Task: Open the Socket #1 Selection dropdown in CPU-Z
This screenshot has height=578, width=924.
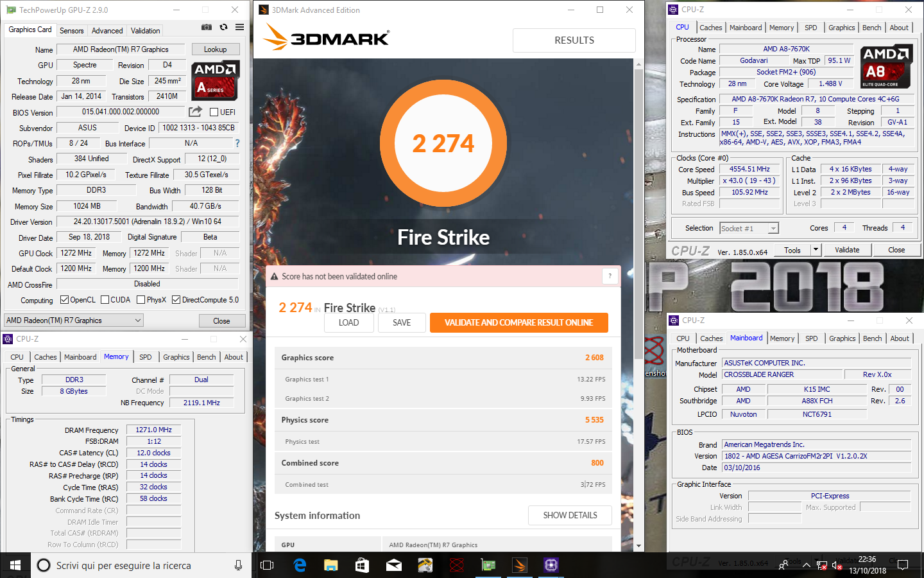Action: point(749,228)
